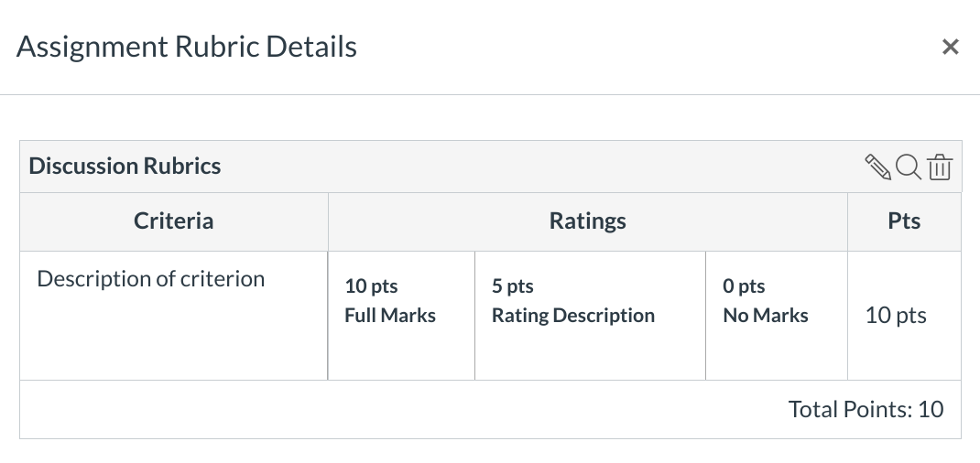Click the Criteria column header
Image resolution: width=980 pixels, height=463 pixels.
pos(173,221)
